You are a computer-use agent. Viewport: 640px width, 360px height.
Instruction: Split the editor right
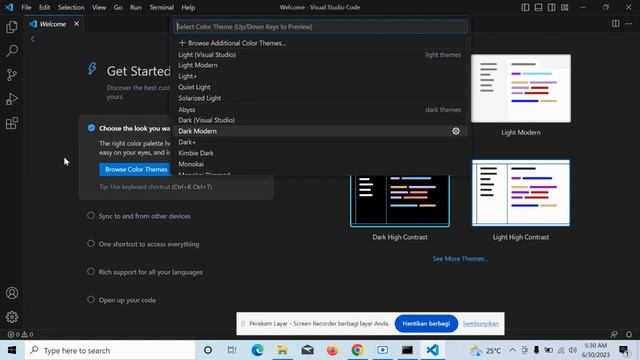616,24
